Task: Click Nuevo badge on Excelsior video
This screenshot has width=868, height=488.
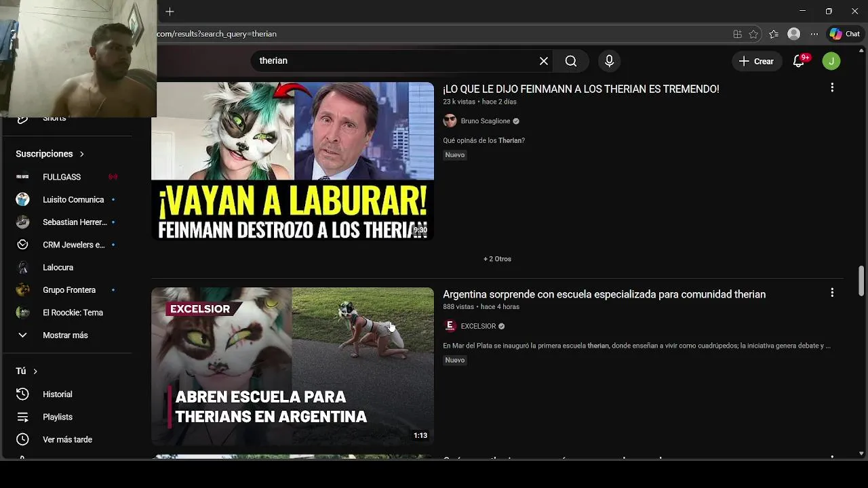Action: (455, 361)
